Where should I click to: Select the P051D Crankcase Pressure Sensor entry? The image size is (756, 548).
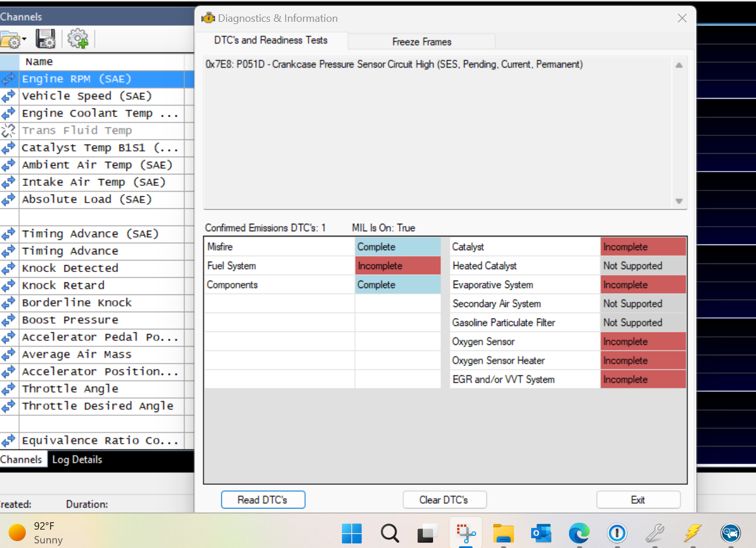click(394, 64)
